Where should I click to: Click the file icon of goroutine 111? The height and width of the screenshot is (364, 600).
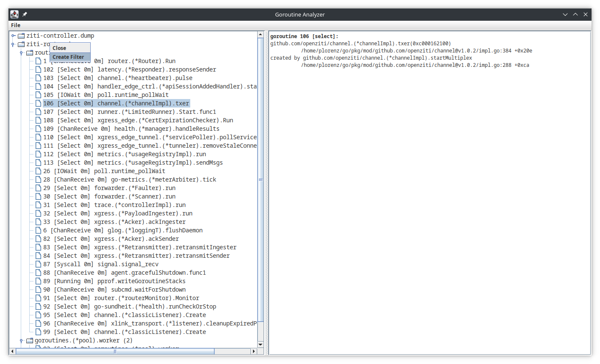tap(38, 146)
